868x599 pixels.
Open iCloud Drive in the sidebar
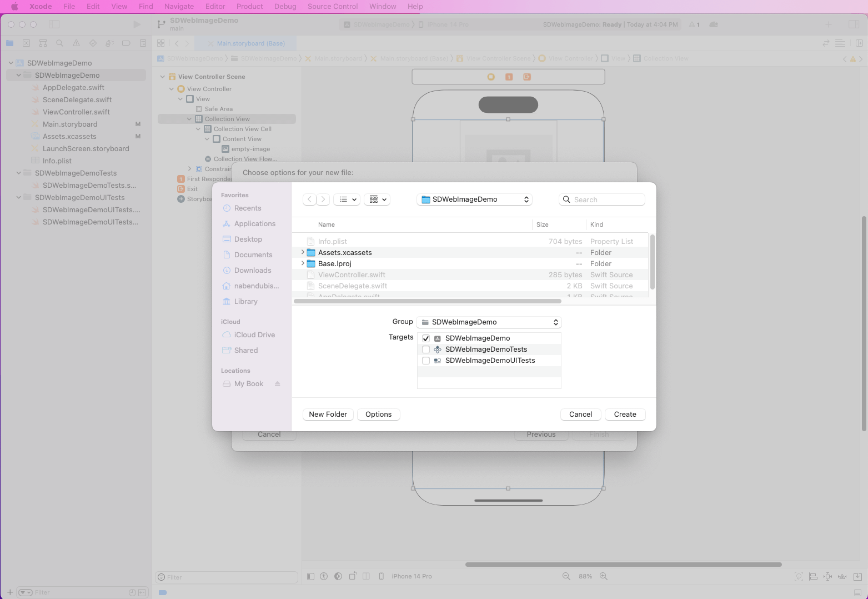[254, 335]
